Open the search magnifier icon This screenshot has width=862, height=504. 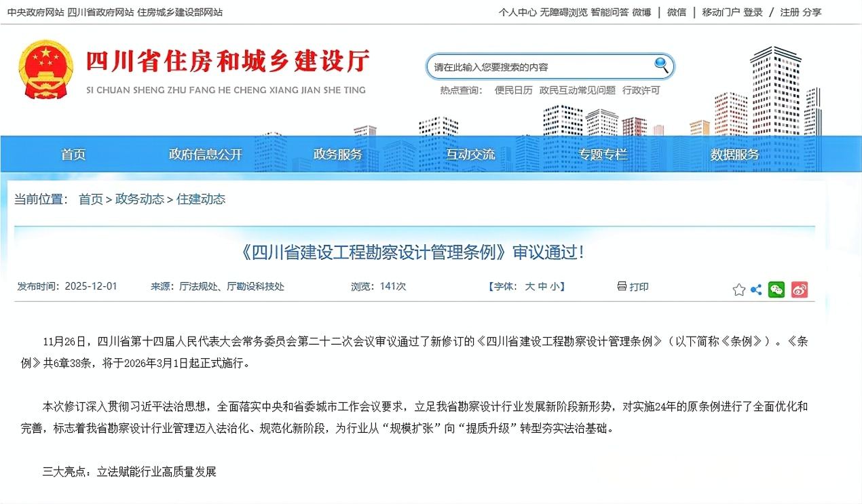click(661, 65)
